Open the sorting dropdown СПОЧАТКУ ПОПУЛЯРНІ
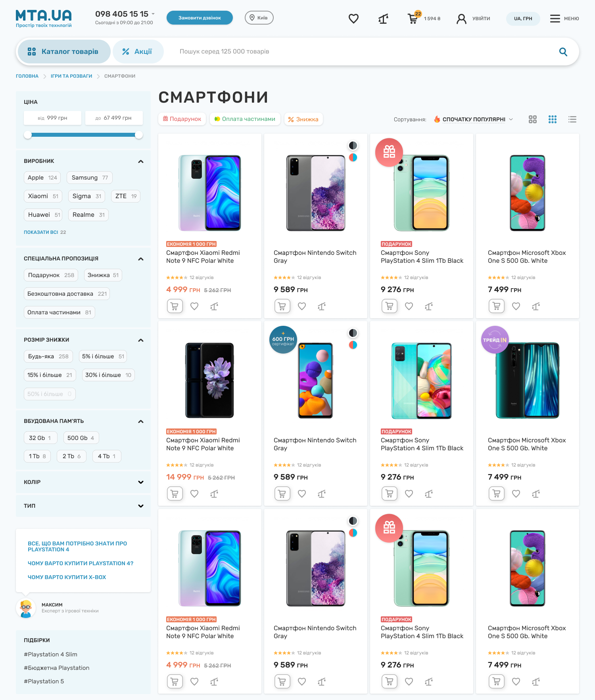The width and height of the screenshot is (595, 700). click(x=474, y=119)
